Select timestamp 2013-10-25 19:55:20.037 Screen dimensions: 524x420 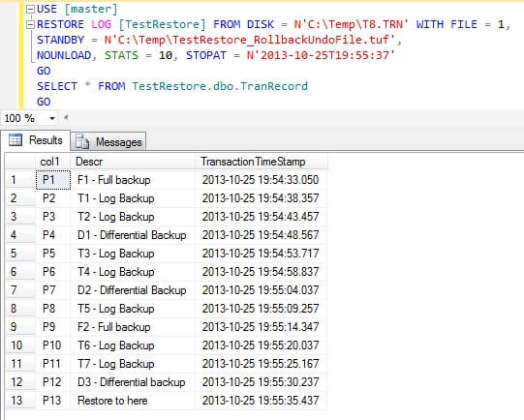pos(262,345)
